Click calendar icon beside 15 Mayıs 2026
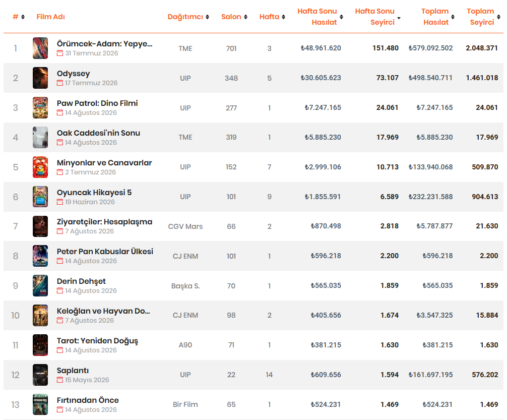Viewport: 507px width, 420px height. (60, 380)
